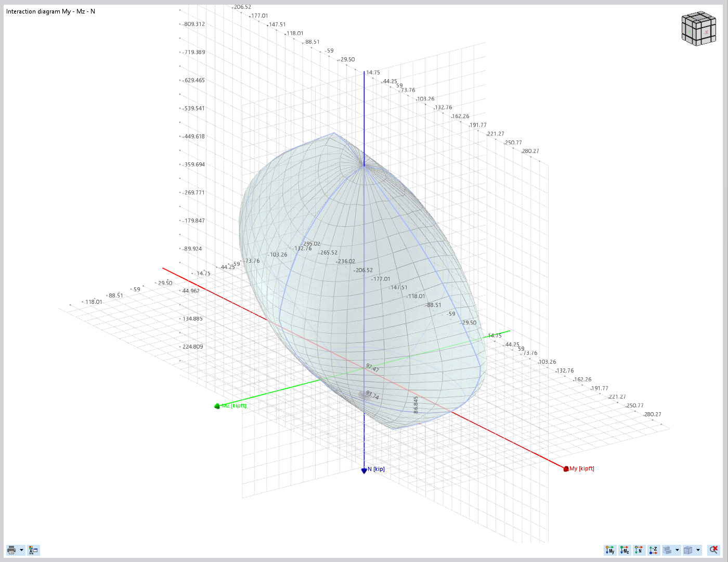Select the -Z view orientation icon
The height and width of the screenshot is (562, 728).
click(653, 550)
